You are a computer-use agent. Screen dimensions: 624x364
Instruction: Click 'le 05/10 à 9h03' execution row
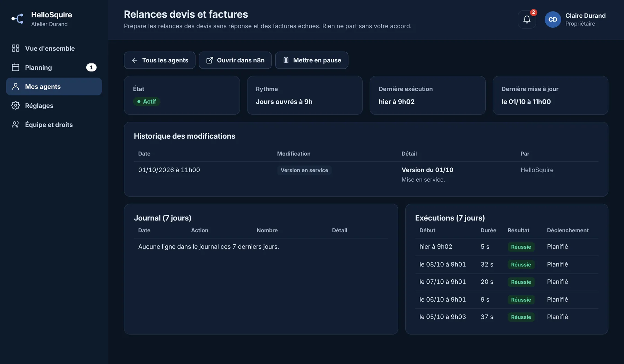point(506,317)
